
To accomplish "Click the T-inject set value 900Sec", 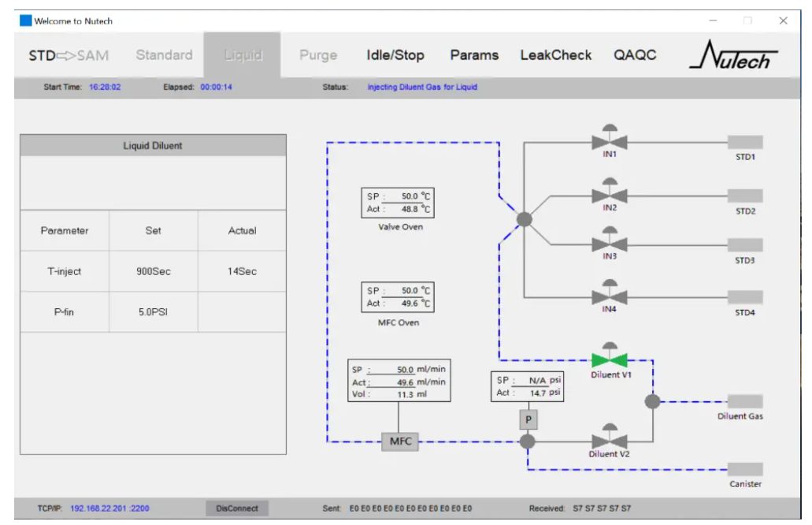I will click(x=154, y=271).
